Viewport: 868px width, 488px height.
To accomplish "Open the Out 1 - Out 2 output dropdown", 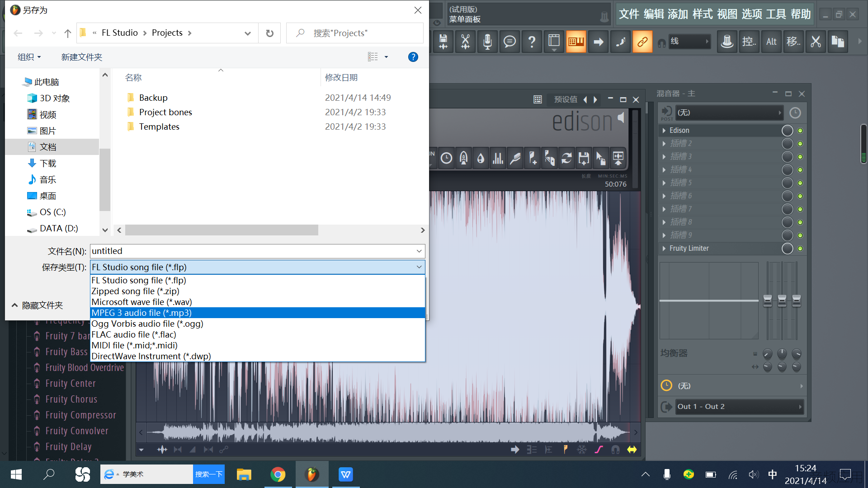I will point(740,407).
